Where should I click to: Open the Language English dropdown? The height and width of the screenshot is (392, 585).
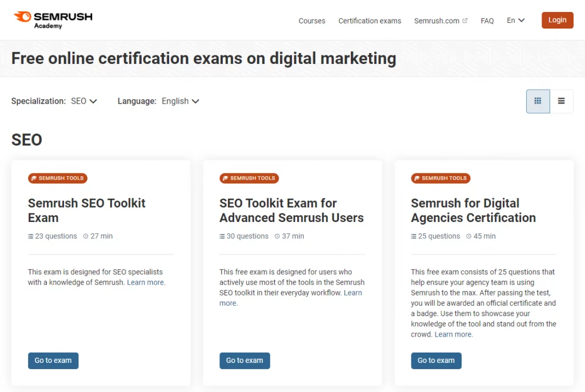(181, 102)
